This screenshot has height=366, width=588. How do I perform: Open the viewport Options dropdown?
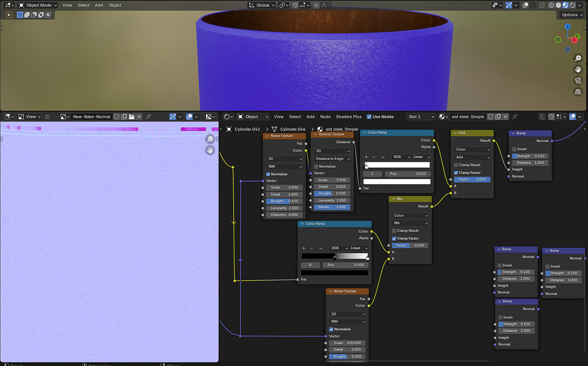572,15
